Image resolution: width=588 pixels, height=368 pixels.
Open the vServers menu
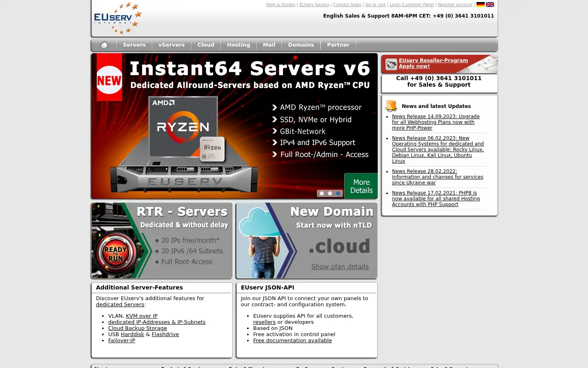click(171, 45)
